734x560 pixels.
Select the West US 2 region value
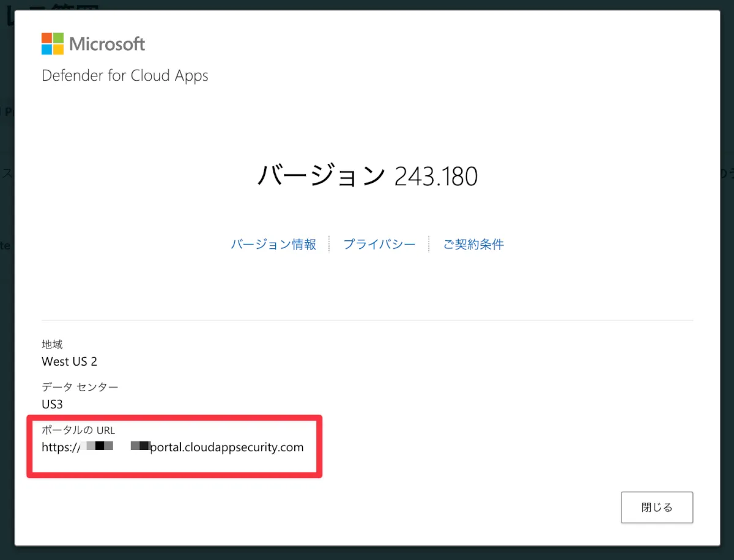[69, 361]
